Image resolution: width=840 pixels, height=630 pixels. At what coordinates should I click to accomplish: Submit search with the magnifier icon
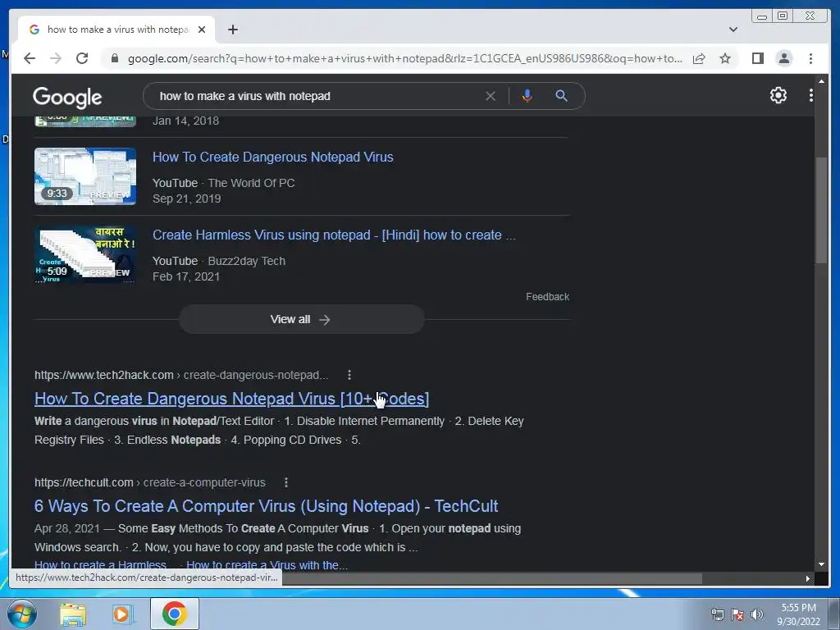[561, 96]
